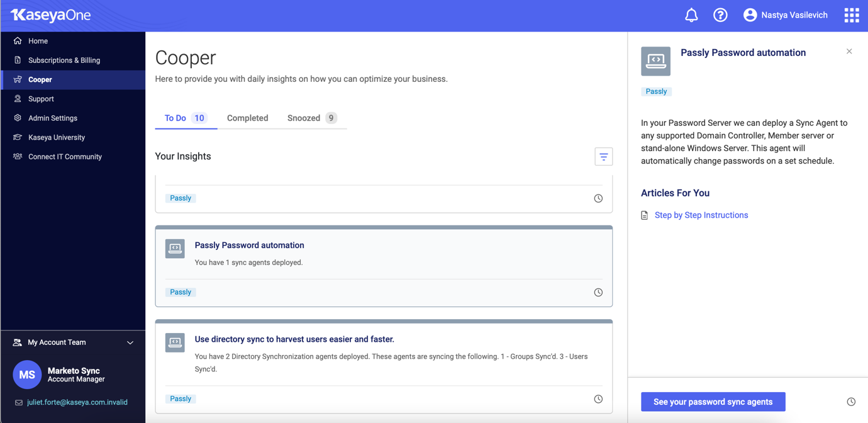868x423 pixels.
Task: Open the insights filter icon
Action: (x=603, y=157)
